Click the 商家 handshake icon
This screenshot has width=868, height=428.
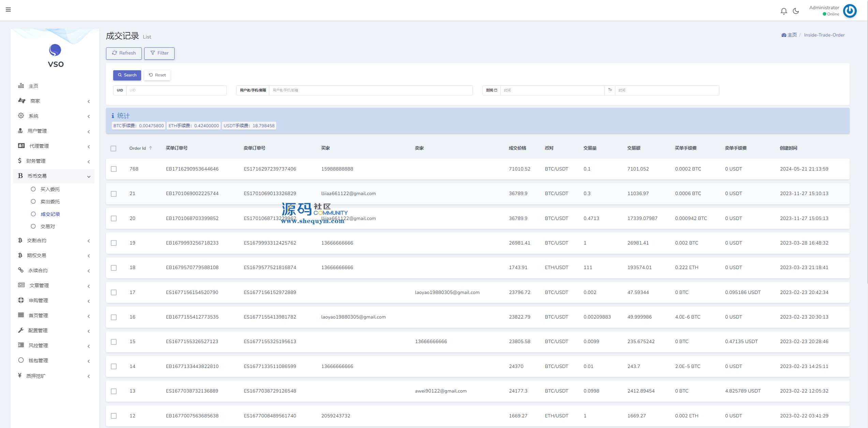pyautogui.click(x=22, y=101)
